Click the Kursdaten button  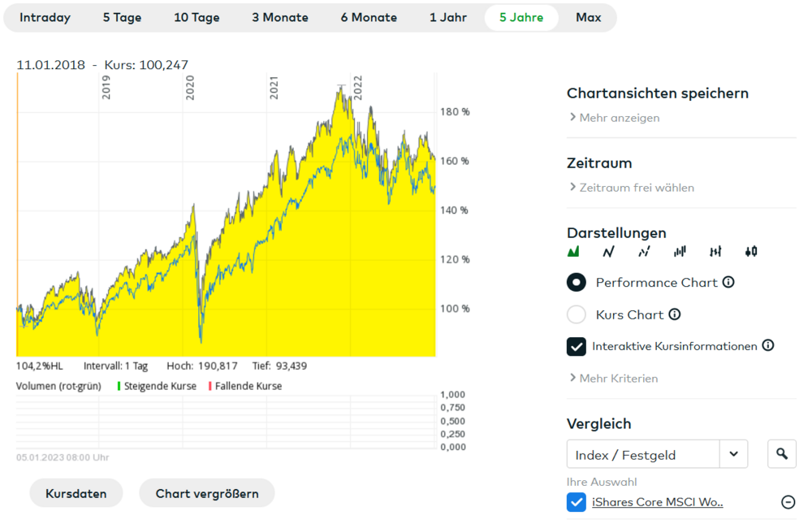coord(76,493)
